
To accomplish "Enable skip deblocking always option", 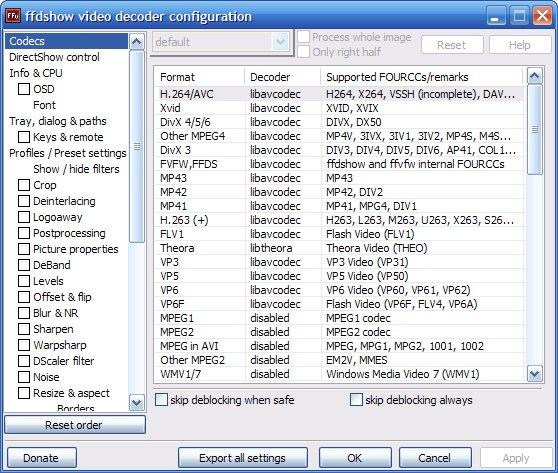I will (x=356, y=400).
